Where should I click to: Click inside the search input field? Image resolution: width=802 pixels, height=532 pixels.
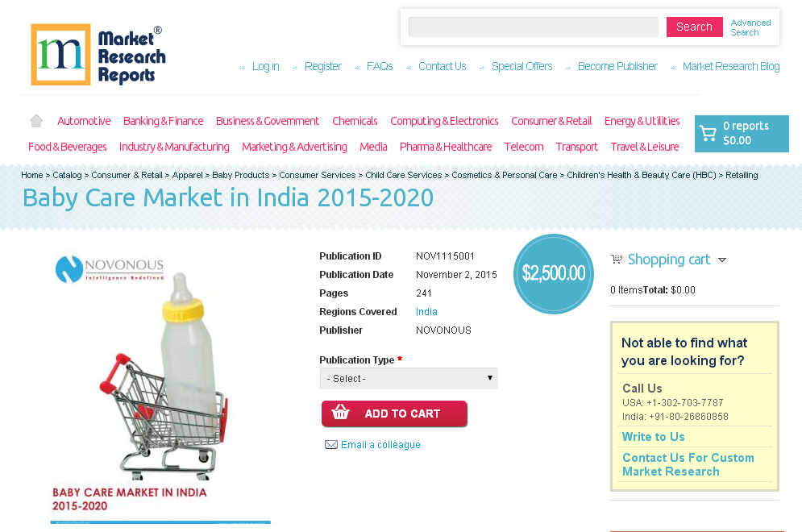click(x=532, y=27)
